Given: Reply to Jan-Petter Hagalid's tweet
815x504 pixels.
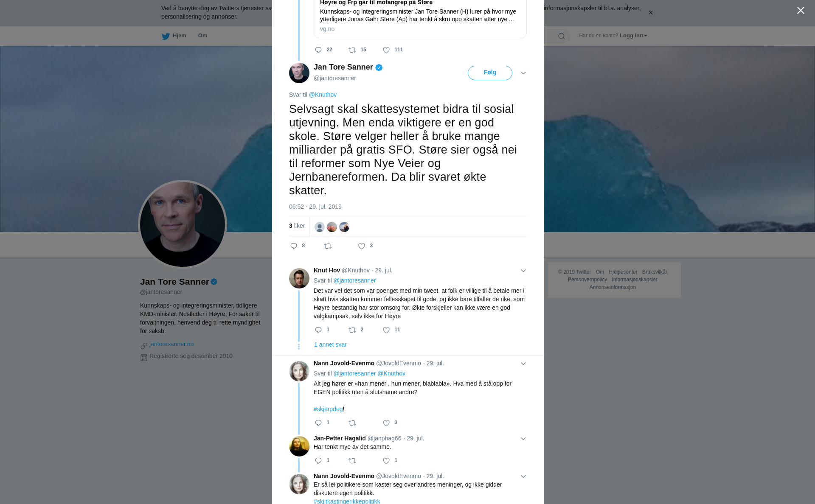Looking at the screenshot, I should pos(318,461).
